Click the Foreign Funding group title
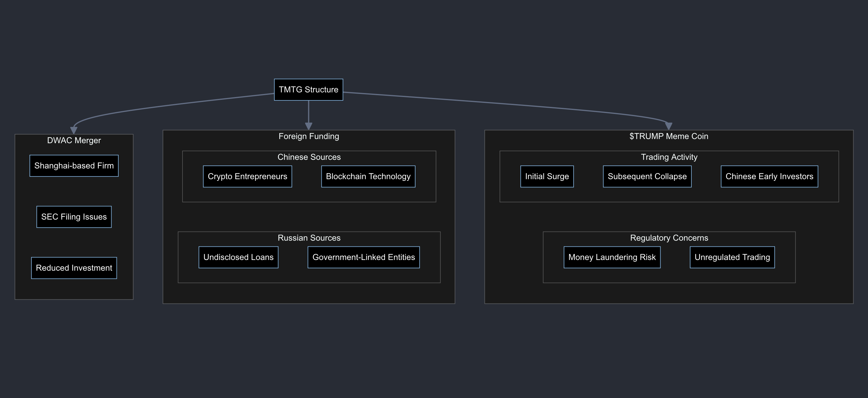Screen dimensions: 868x398 tap(309, 136)
